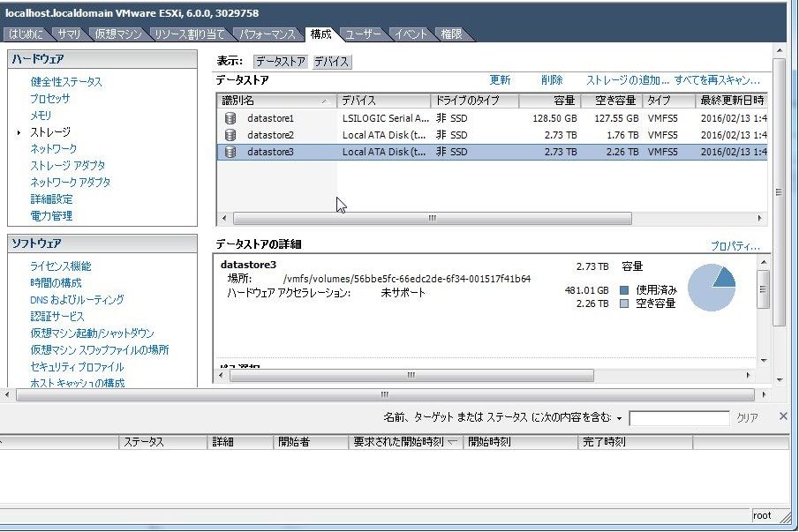Open the パフォーマンス tab
The image size is (799, 532).
pos(268,34)
